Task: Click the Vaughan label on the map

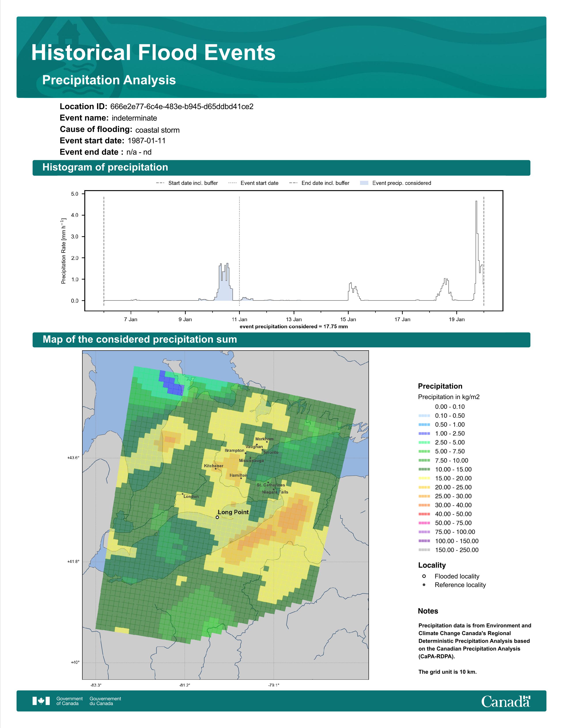Action: 254,447
